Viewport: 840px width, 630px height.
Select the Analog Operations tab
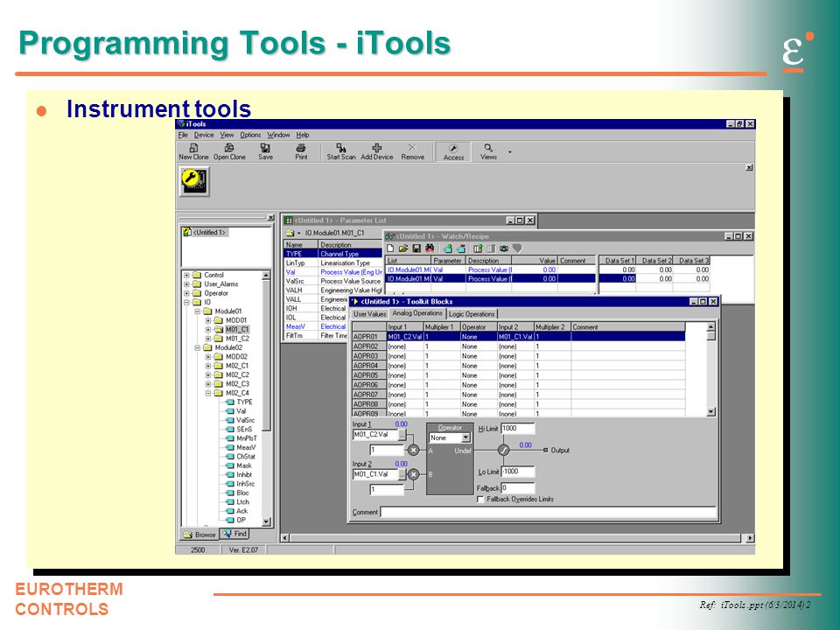click(417, 313)
